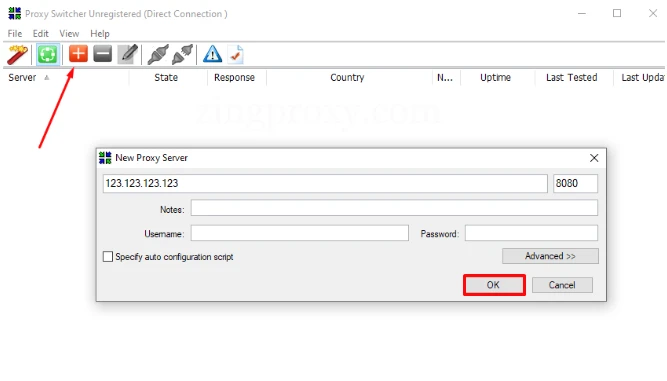Cancel the New Proxy Server dialog
The width and height of the screenshot is (667, 381).
(x=562, y=285)
